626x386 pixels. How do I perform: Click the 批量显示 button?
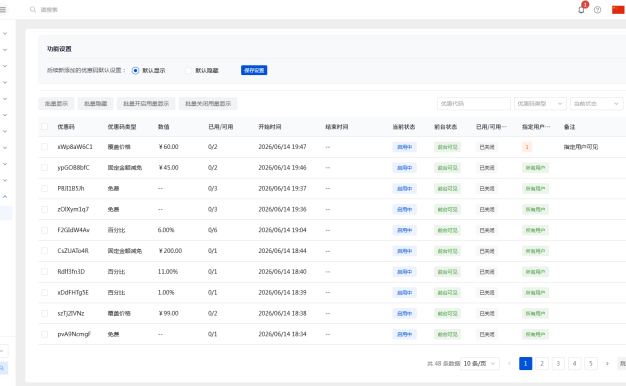tap(56, 103)
